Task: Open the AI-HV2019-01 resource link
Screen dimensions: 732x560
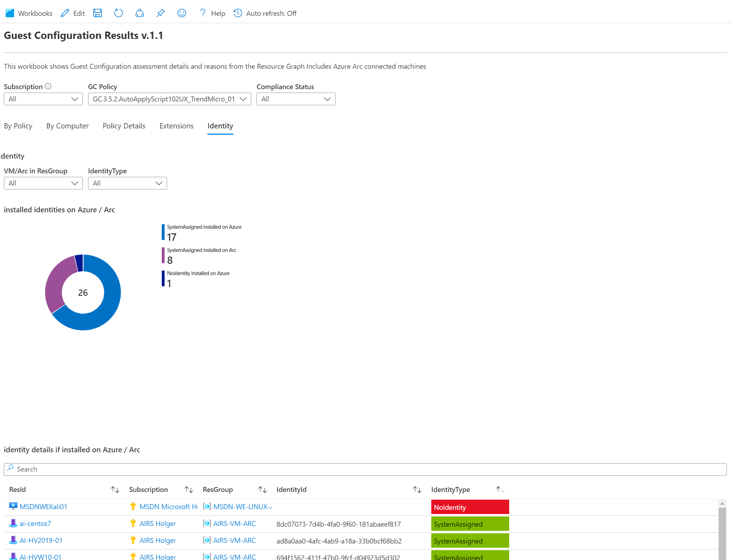Action: [x=41, y=540]
